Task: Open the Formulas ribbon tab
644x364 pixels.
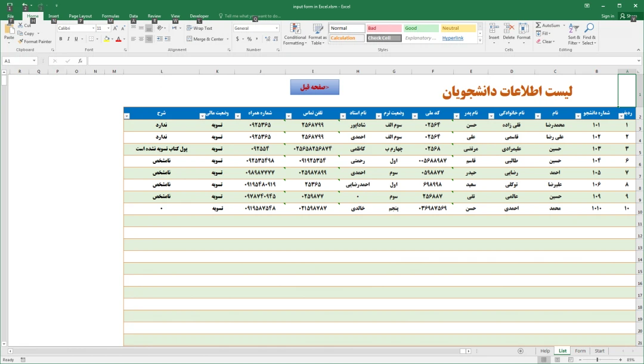Action: 110,16
